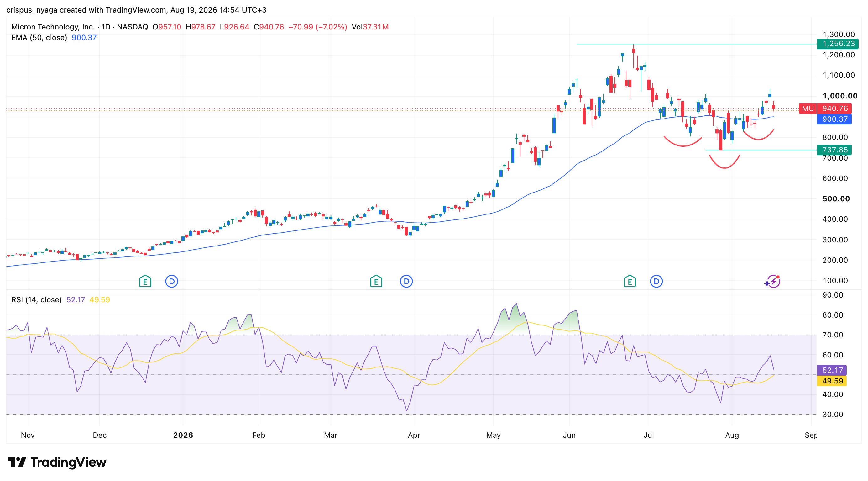
Task: Select the RSI (14, close) indicator legend
Action: point(36,300)
